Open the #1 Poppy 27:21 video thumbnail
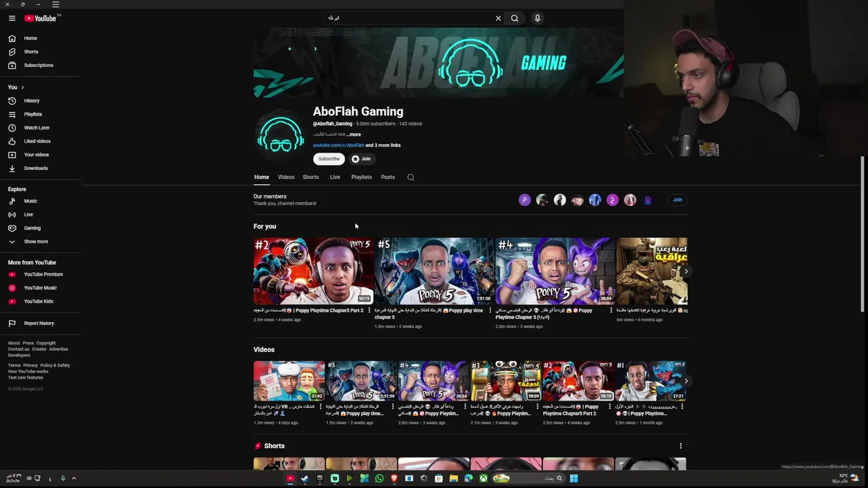 (650, 381)
